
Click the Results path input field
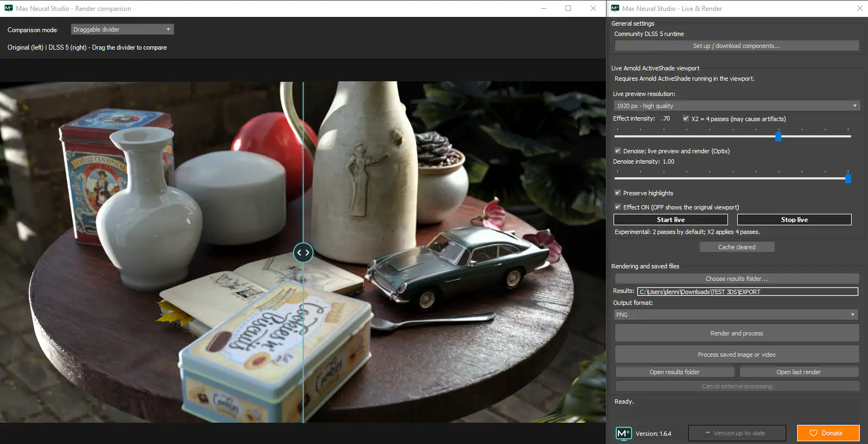[x=748, y=292]
